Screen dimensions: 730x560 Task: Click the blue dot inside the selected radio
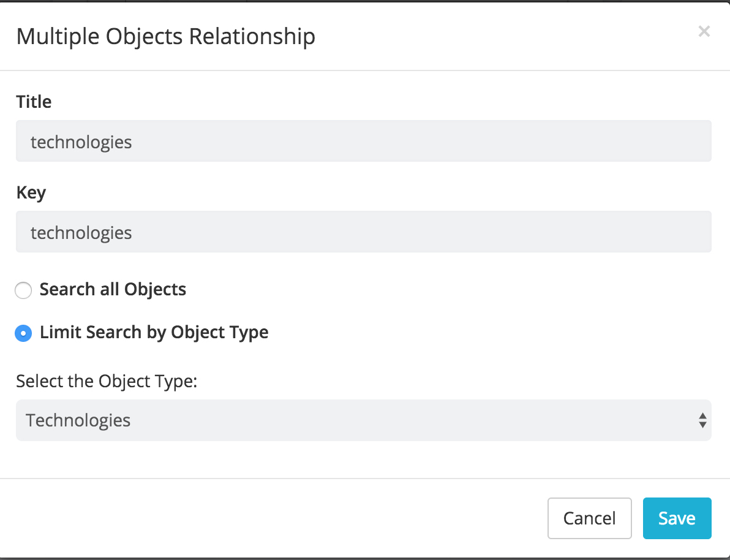pyautogui.click(x=23, y=333)
